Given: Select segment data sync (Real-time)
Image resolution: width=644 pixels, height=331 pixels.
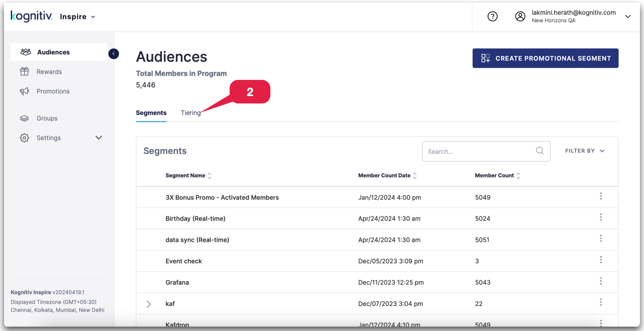Looking at the screenshot, I should (x=197, y=240).
